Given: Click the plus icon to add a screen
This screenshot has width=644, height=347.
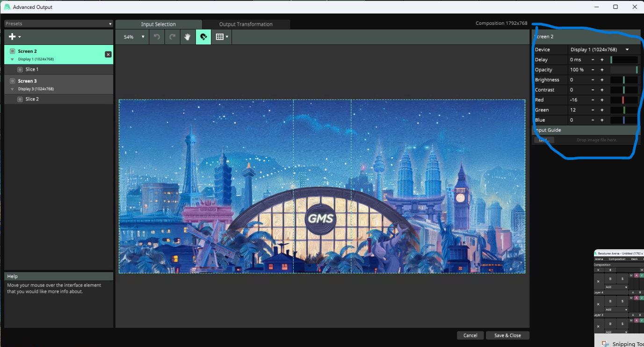Looking at the screenshot, I should point(13,37).
